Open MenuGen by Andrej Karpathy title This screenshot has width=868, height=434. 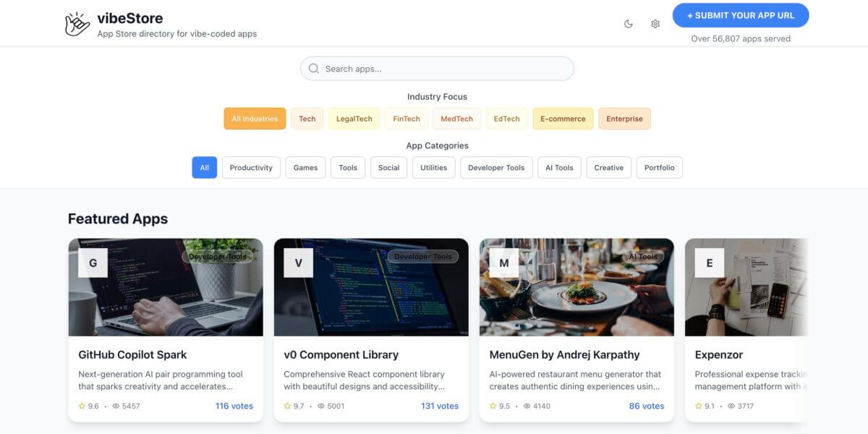coord(564,354)
